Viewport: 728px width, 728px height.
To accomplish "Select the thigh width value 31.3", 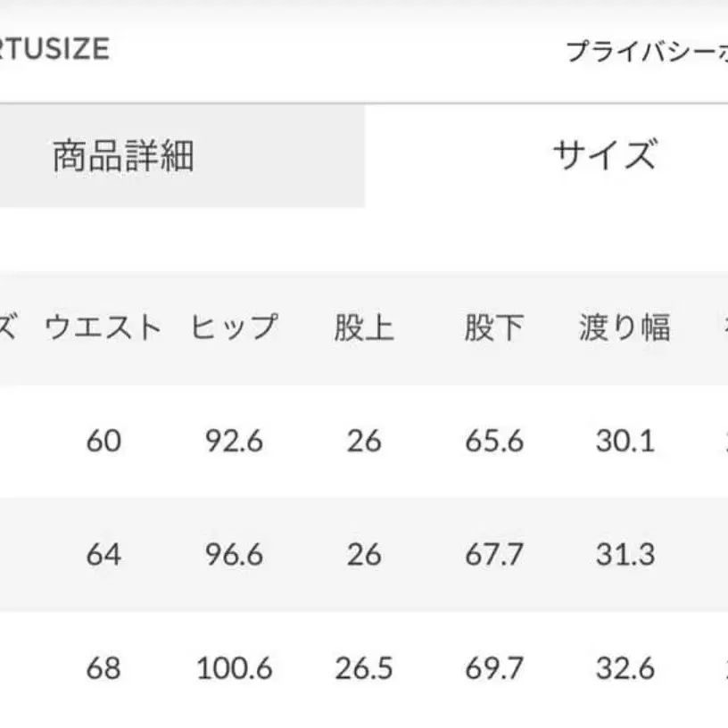I will point(625,554).
